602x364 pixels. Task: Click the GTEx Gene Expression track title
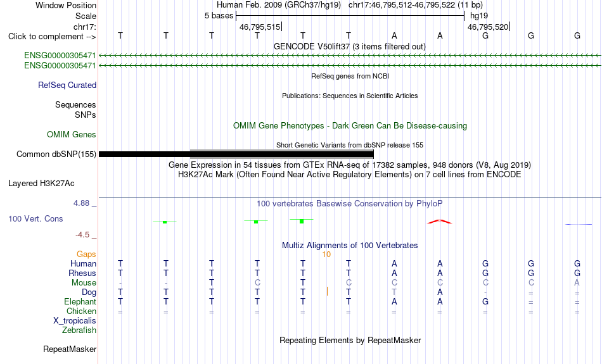point(350,165)
